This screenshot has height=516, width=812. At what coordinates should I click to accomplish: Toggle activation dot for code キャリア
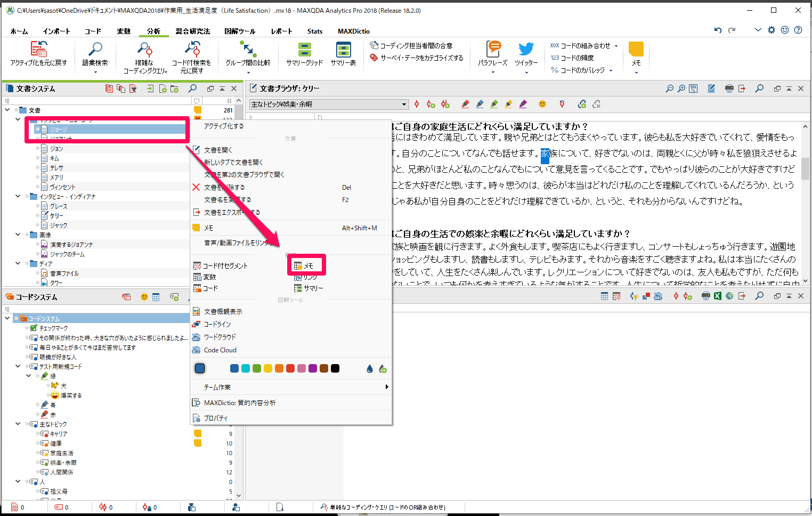(37, 434)
